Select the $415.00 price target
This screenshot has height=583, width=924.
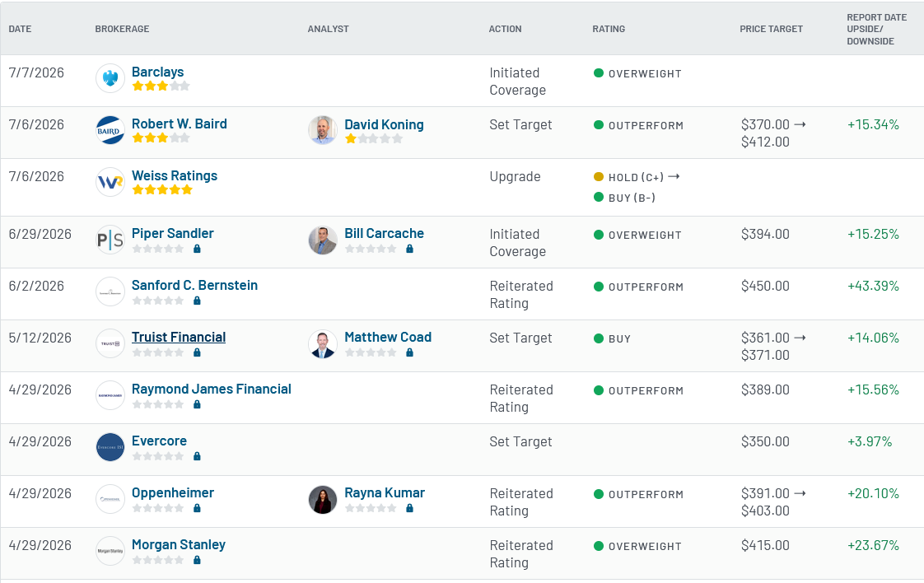pos(766,545)
